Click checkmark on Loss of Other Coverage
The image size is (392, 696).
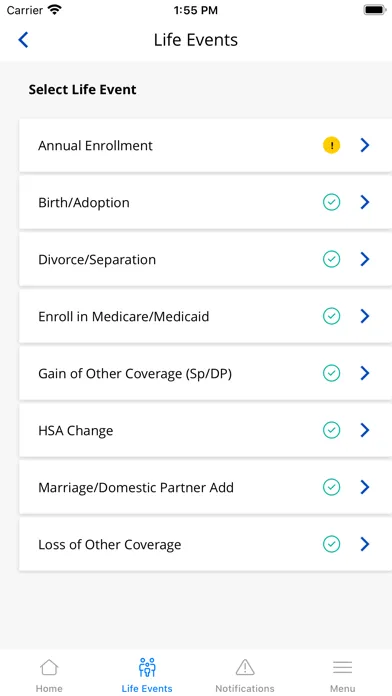click(x=331, y=544)
